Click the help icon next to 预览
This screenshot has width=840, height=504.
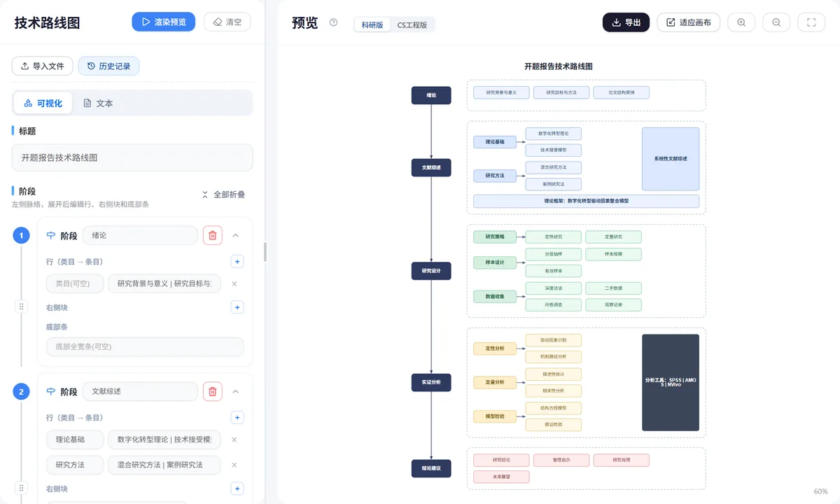pos(333,22)
